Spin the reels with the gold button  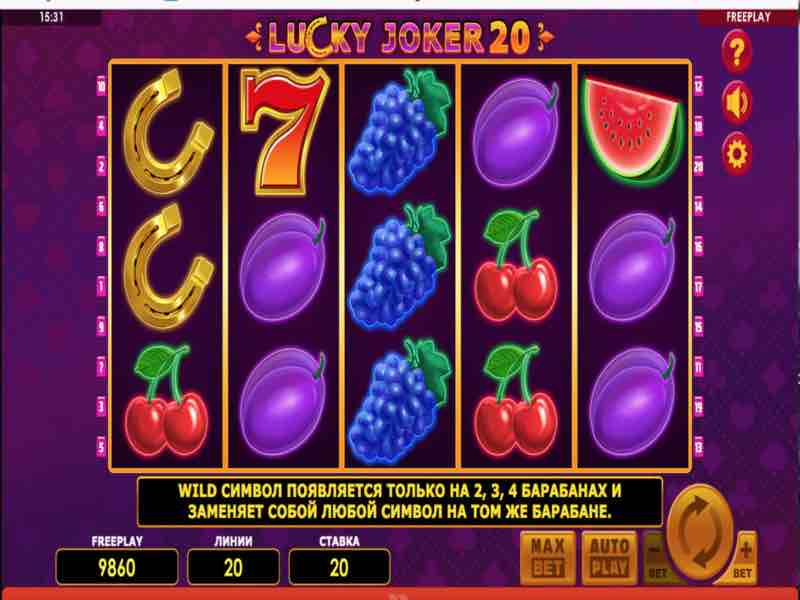[700, 533]
